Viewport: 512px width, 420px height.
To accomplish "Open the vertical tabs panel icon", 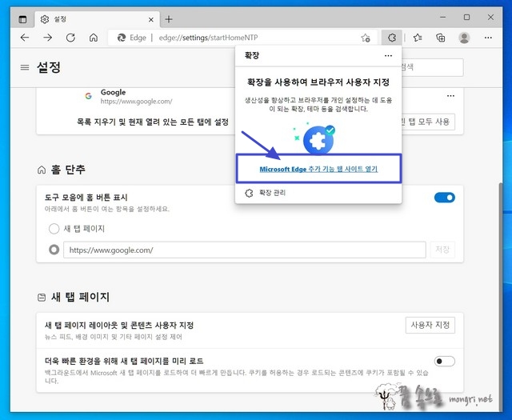I will 22,19.
